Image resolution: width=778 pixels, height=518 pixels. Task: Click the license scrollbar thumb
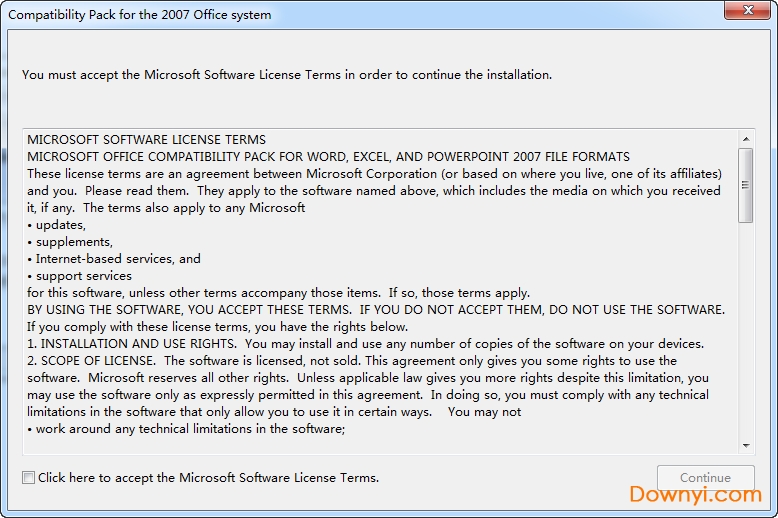746,185
